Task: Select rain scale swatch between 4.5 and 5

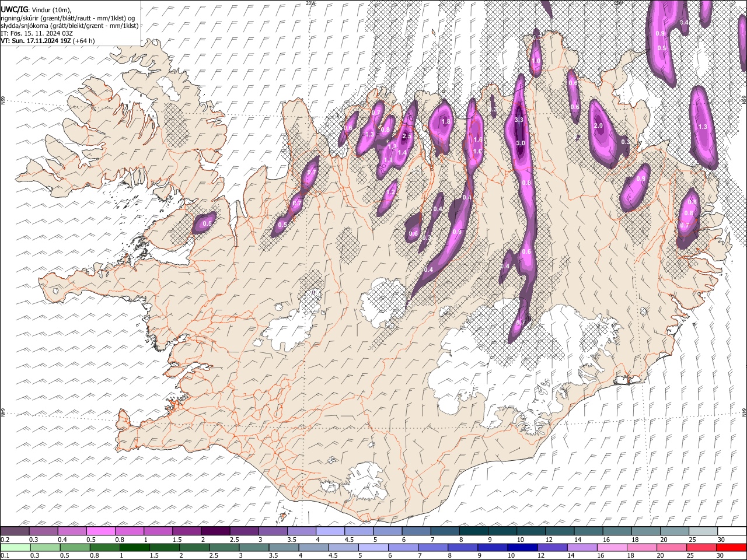Action: [x=343, y=547]
